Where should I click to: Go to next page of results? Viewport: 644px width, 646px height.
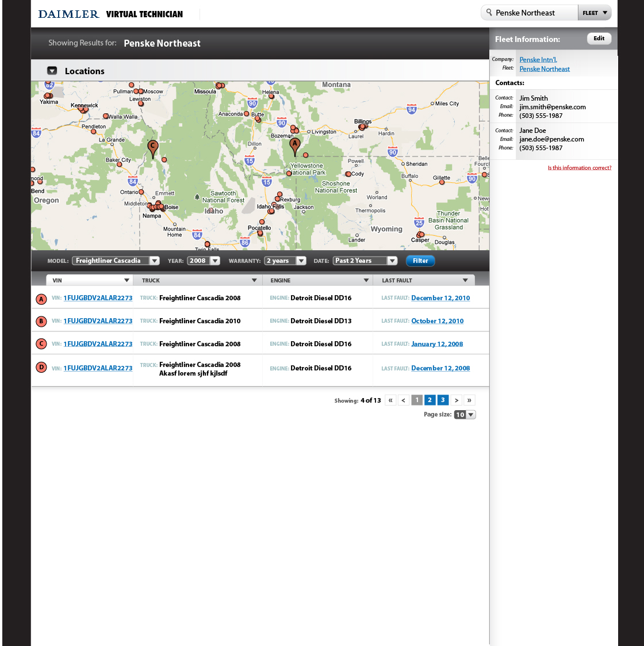click(x=456, y=400)
